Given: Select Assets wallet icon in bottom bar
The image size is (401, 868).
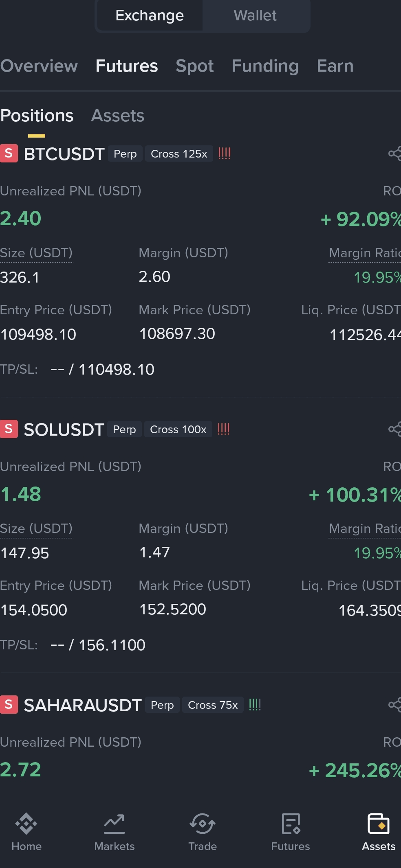Looking at the screenshot, I should (379, 832).
